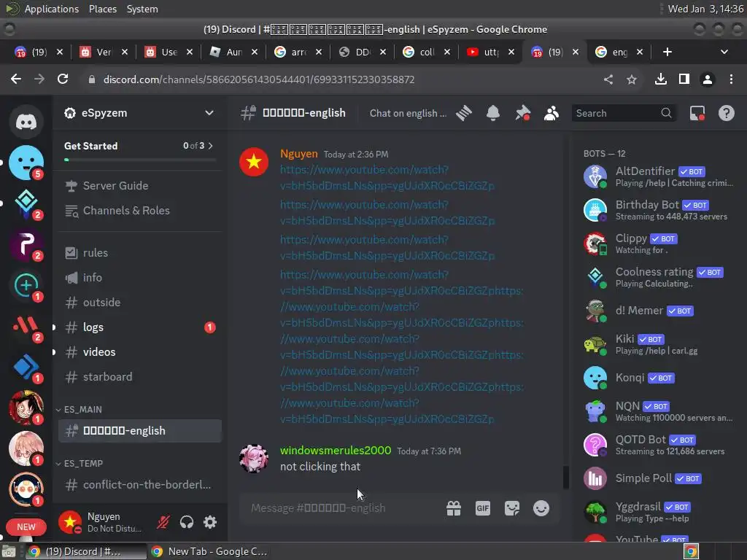
Task: Click the first YouTube link in Nguyen's message
Action: 387,178
